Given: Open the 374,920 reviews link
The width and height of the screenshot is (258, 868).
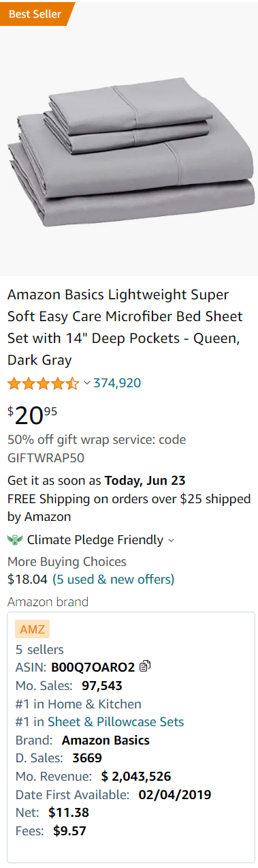Looking at the screenshot, I should (117, 383).
